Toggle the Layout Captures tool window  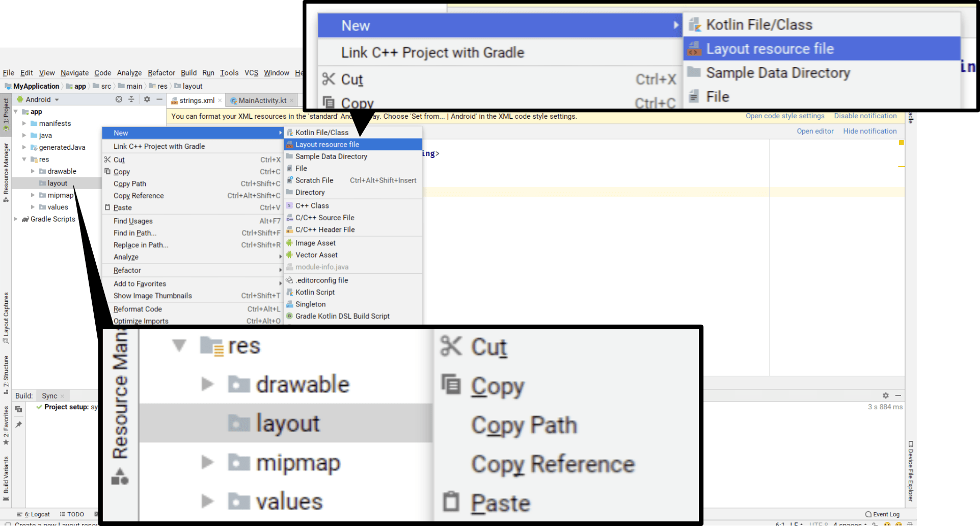pos(6,318)
